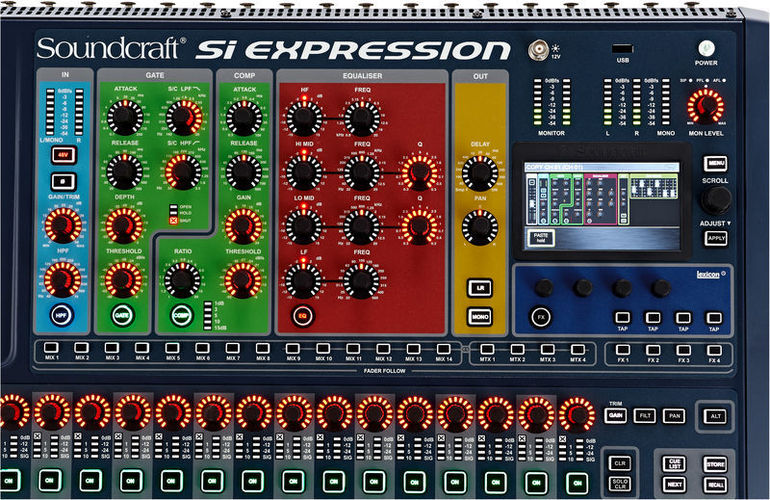Image resolution: width=770 pixels, height=500 pixels.
Task: Tap PASTE on the touchscreen
Action: [x=541, y=238]
